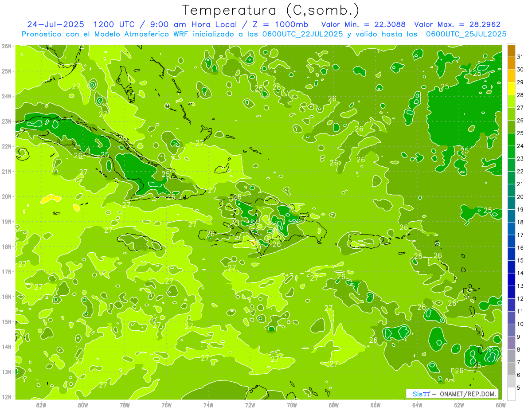The image size is (532, 411).
Task: Click the color scale label '5'
Action: point(519,388)
